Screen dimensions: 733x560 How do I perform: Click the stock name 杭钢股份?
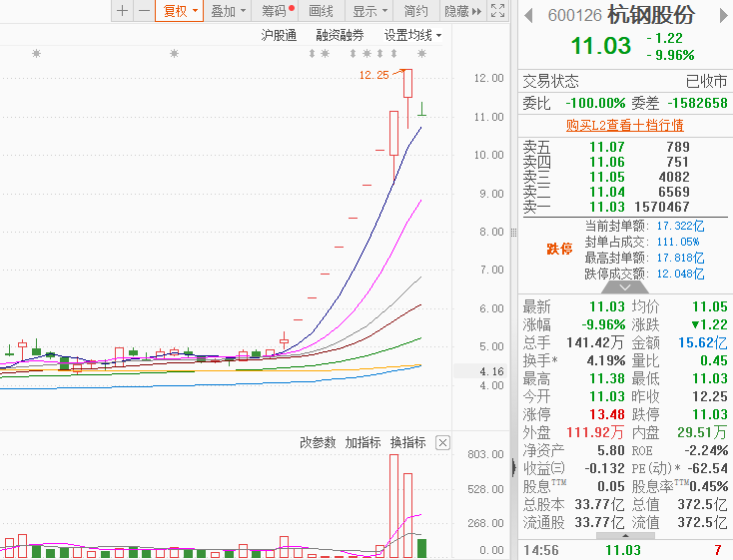tap(651, 15)
